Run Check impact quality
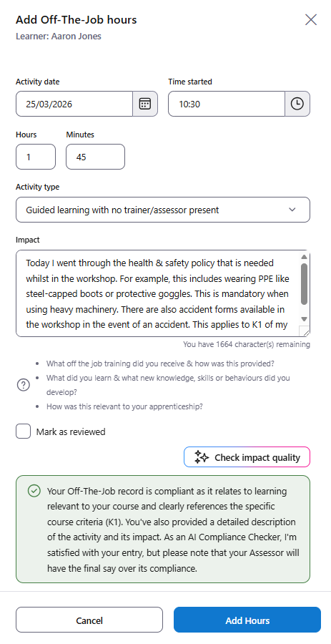The image size is (331, 644). point(247,457)
